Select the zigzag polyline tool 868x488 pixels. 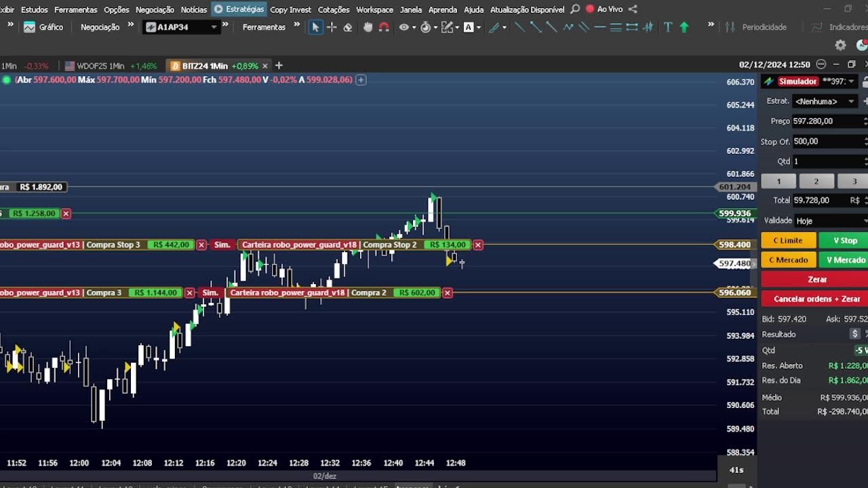coord(568,27)
